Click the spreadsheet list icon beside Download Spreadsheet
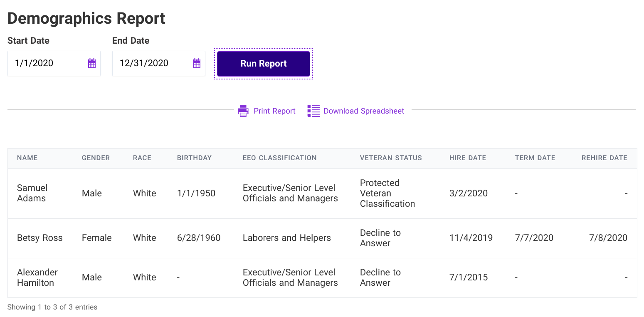Screen dimensions: 644x317 (x=313, y=111)
